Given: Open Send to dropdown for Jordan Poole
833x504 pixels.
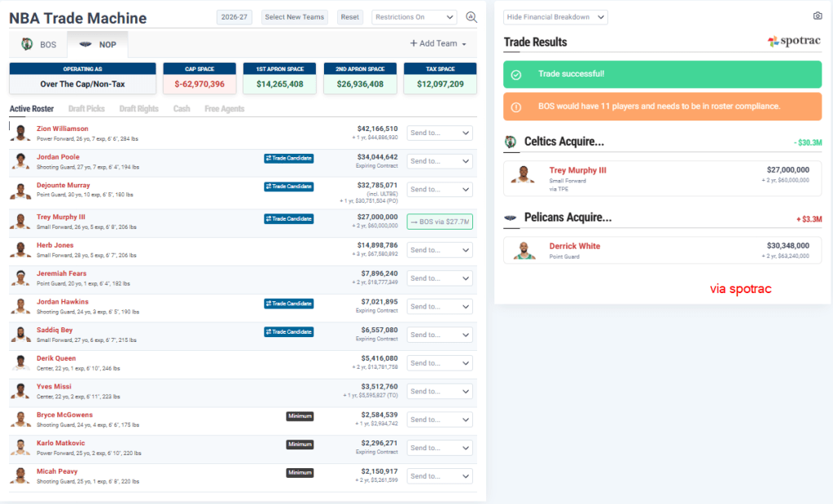Looking at the screenshot, I should (440, 161).
